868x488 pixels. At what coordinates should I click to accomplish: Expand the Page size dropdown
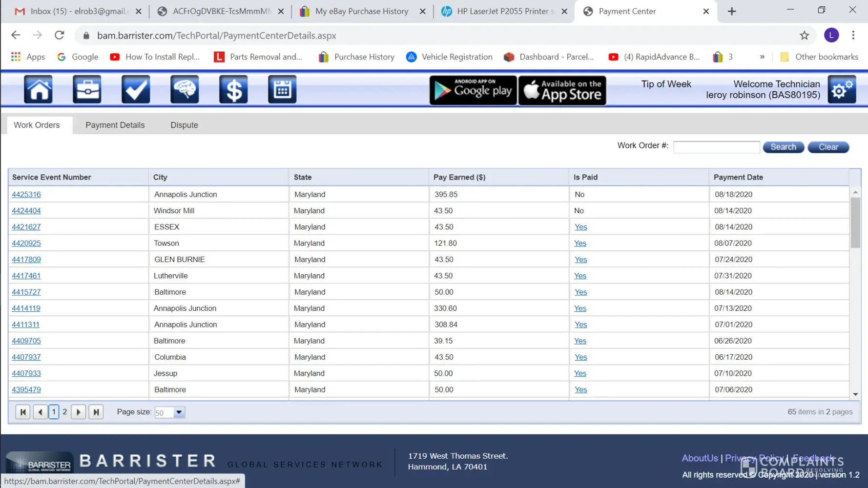(x=179, y=412)
